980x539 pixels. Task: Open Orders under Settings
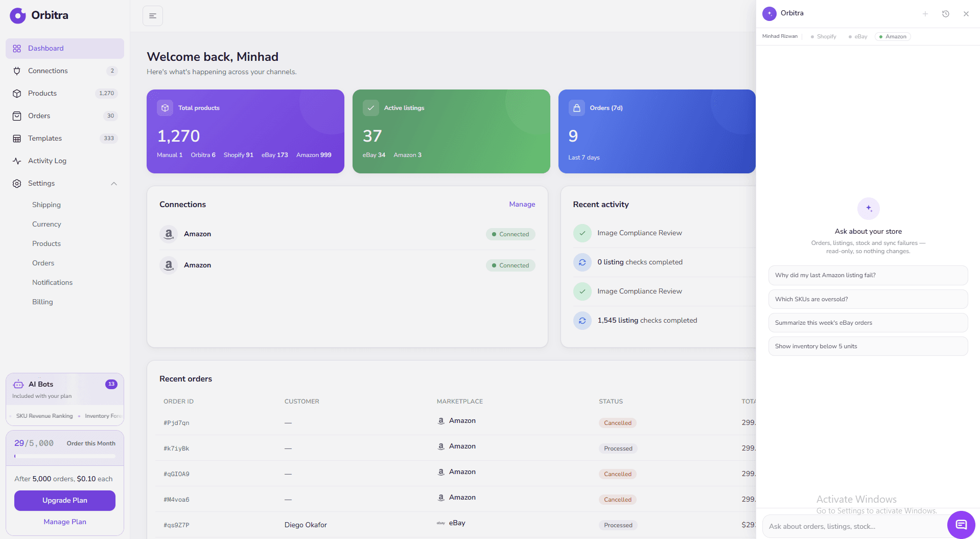pyautogui.click(x=43, y=263)
